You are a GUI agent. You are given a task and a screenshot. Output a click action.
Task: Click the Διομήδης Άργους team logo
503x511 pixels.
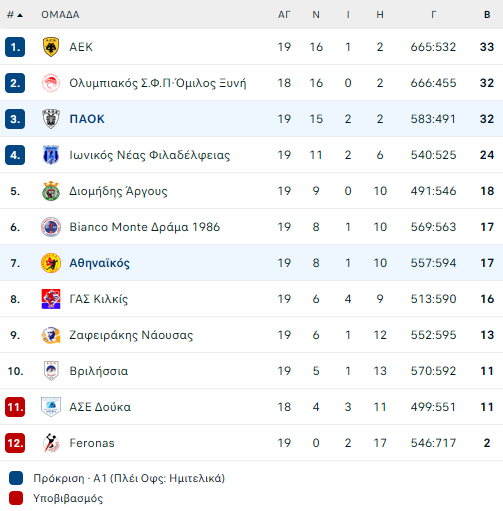51,191
